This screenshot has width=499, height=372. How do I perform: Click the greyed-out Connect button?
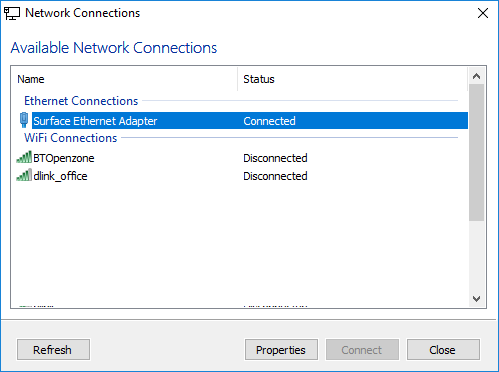coord(362,350)
